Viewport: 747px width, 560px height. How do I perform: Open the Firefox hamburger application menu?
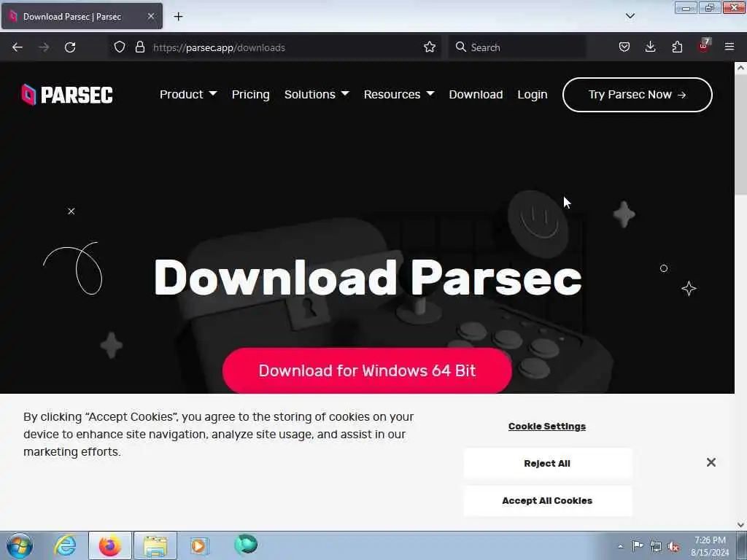[x=729, y=47]
